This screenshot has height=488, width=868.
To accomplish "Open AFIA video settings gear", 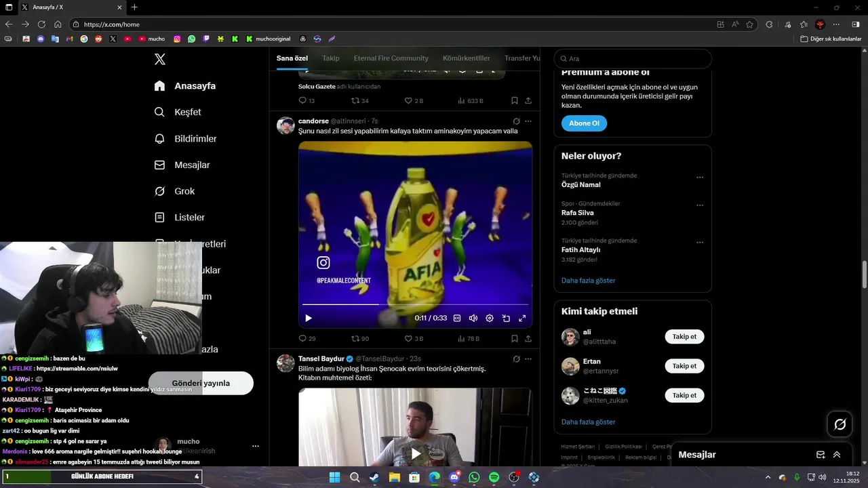I will (x=490, y=318).
